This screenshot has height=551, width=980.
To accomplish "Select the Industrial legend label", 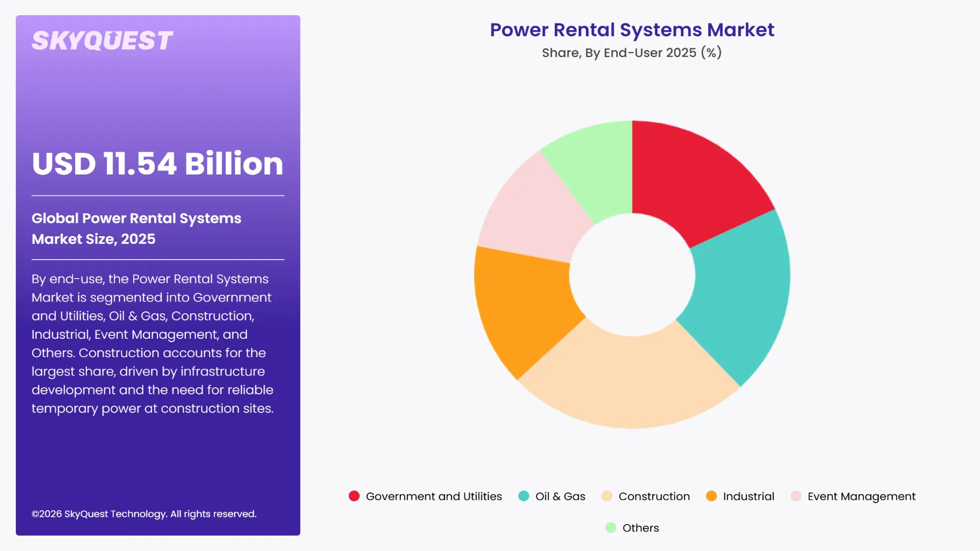I will click(749, 496).
